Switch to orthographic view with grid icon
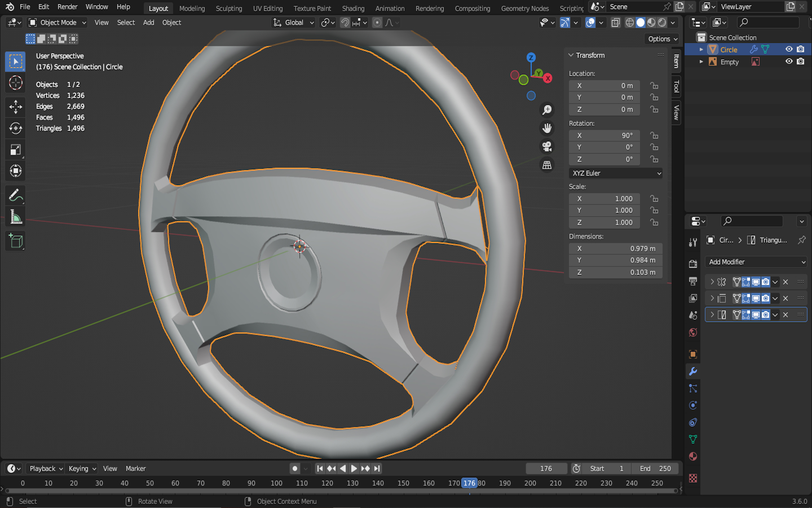Viewport: 812px width, 508px height. pos(546,165)
